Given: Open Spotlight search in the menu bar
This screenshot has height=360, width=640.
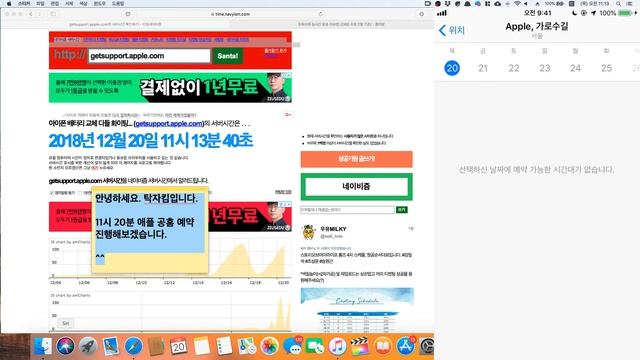Looking at the screenshot, I should click(x=619, y=3).
